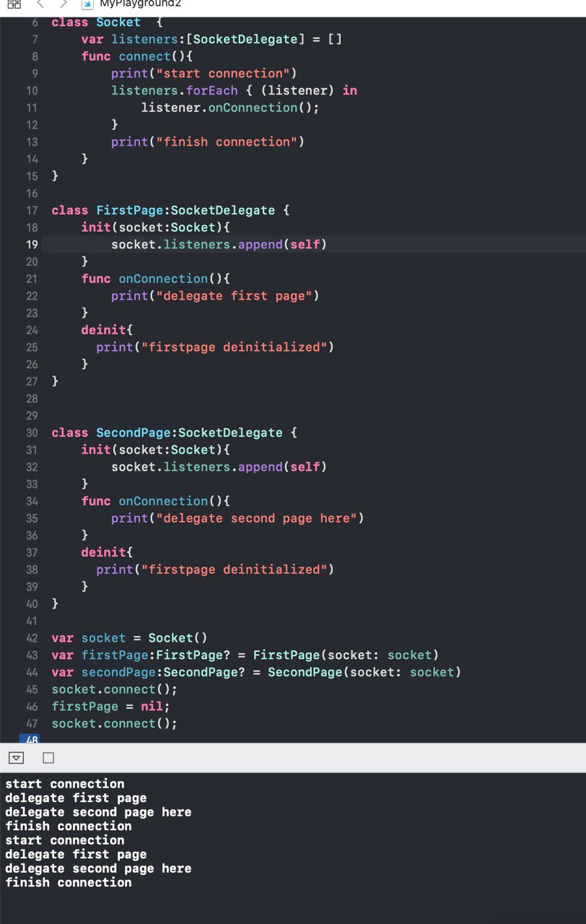The height and width of the screenshot is (924, 586).
Task: Open the MyPlayground2 jump bar item
Action: pos(141,4)
